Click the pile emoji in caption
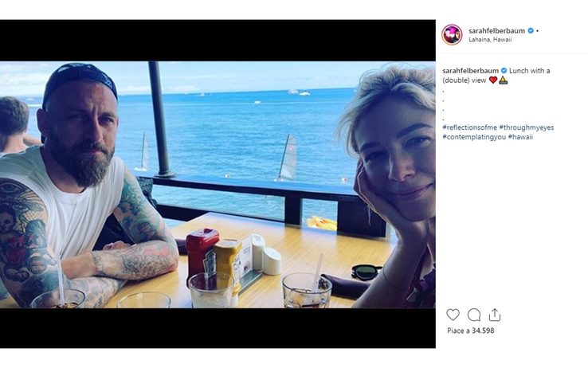Viewport: 588px width, 368px height. (x=504, y=80)
